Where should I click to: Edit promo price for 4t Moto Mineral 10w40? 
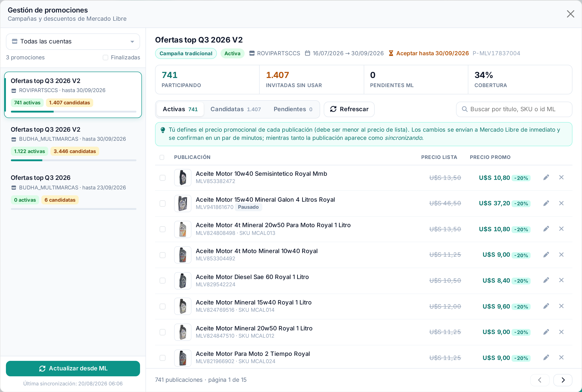click(x=546, y=255)
